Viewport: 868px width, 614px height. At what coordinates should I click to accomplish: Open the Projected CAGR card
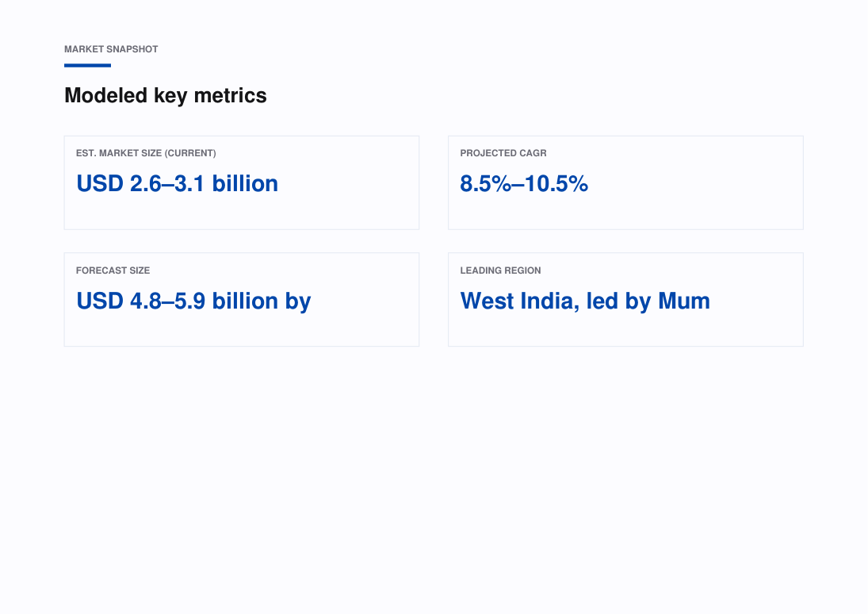[625, 183]
